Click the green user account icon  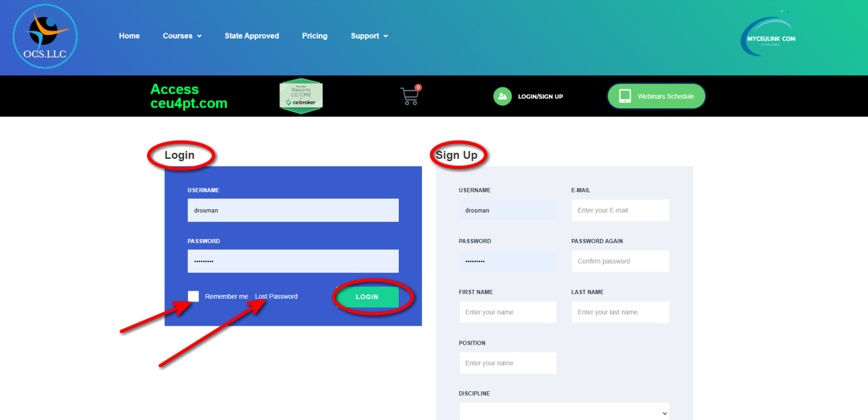tap(502, 96)
